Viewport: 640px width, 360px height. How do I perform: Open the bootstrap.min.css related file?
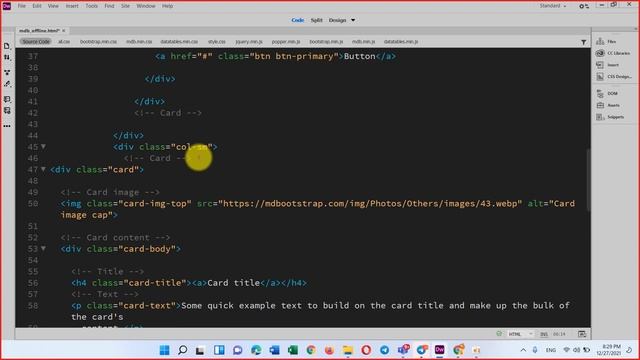(x=98, y=42)
